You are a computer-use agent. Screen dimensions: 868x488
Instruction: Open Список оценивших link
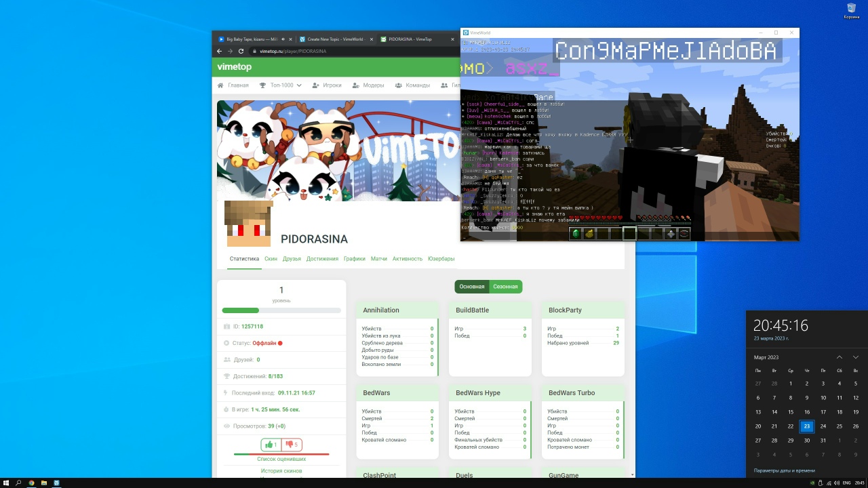pos(281,459)
